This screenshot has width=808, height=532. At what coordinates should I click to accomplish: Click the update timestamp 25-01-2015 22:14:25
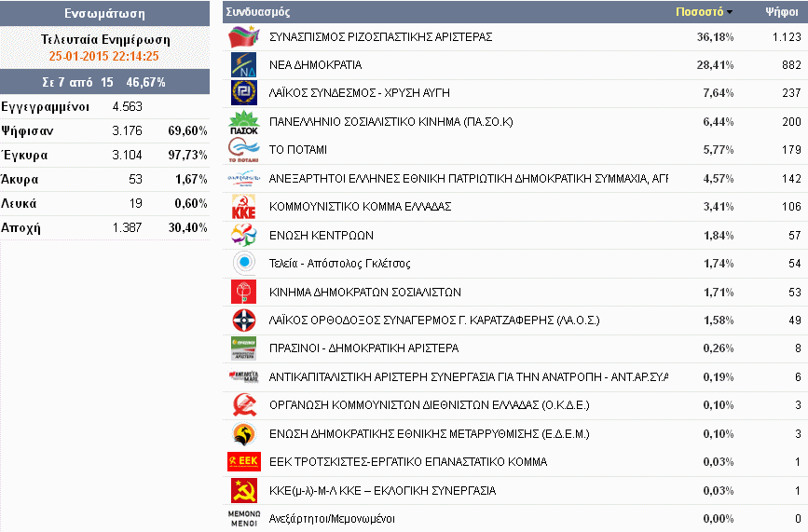click(x=104, y=56)
